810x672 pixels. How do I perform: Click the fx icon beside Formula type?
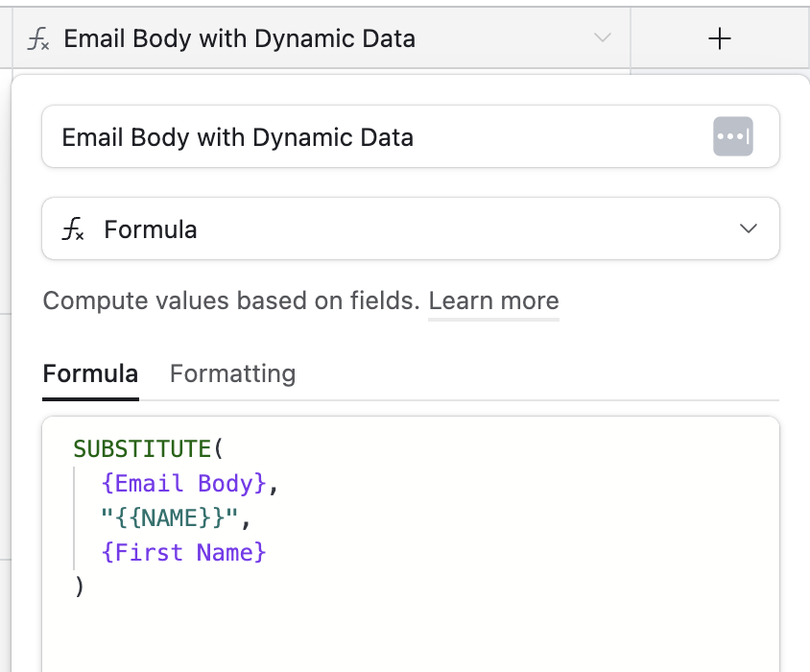click(73, 229)
